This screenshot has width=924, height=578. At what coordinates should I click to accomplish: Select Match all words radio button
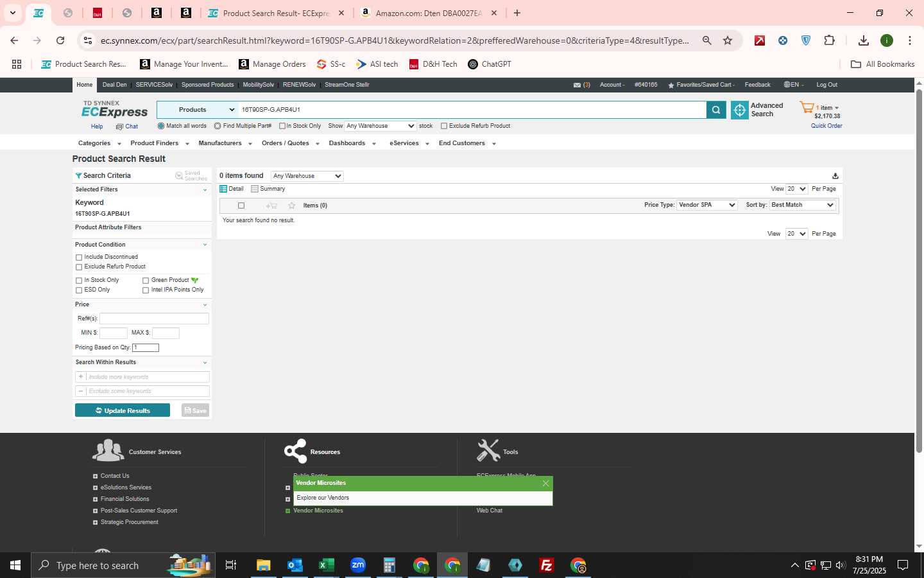point(161,126)
